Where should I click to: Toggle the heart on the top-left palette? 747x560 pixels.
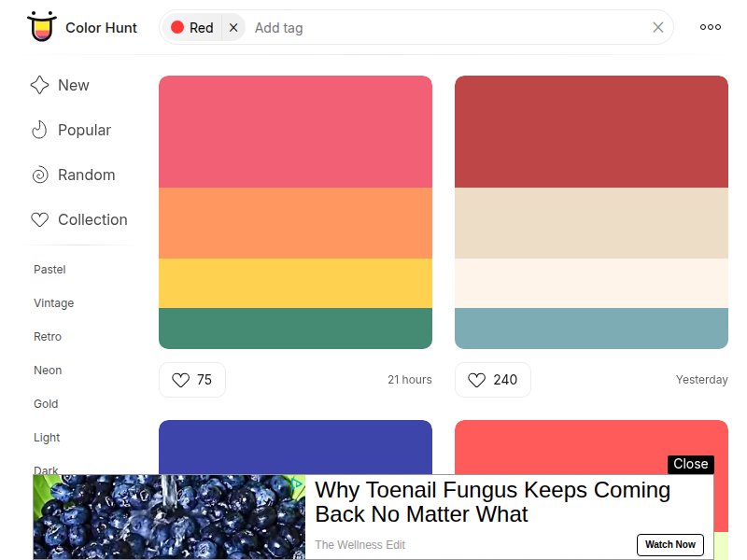182,380
